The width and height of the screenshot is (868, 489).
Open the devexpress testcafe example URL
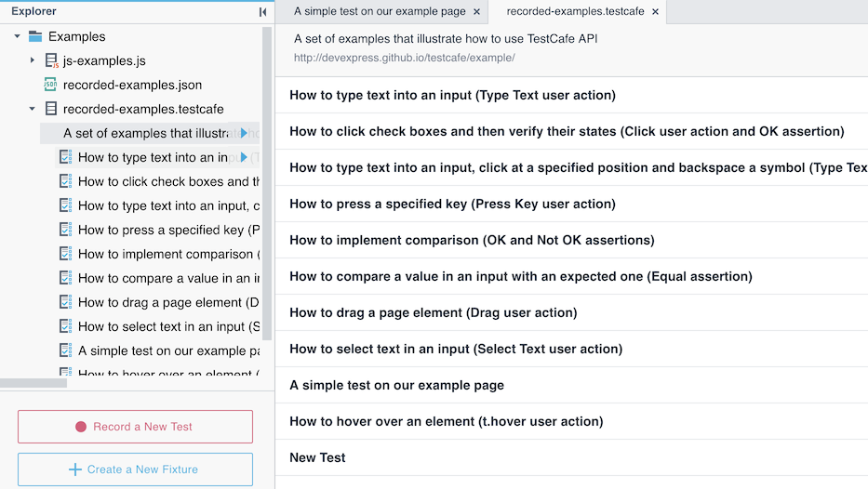(x=404, y=58)
